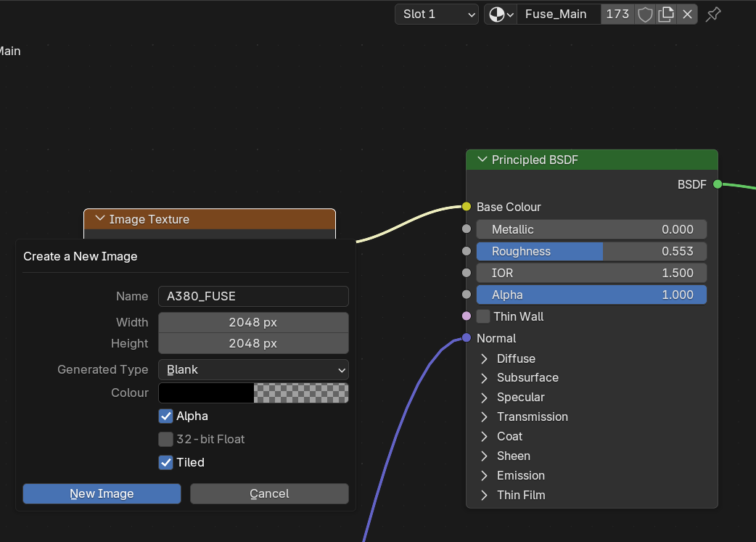Uncheck the Alpha checkbox in dialog
The width and height of the screenshot is (756, 542).
[x=166, y=416]
